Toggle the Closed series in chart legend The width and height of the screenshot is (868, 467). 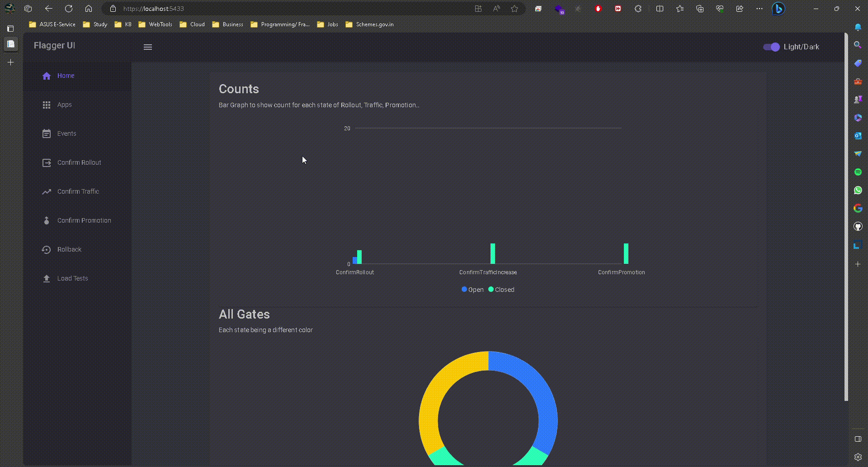pyautogui.click(x=501, y=289)
